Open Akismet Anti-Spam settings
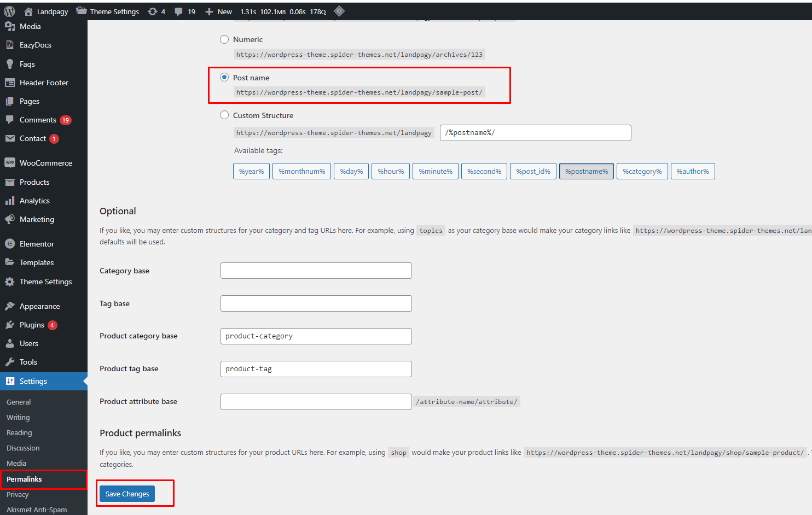The height and width of the screenshot is (515, 812). coord(37,510)
